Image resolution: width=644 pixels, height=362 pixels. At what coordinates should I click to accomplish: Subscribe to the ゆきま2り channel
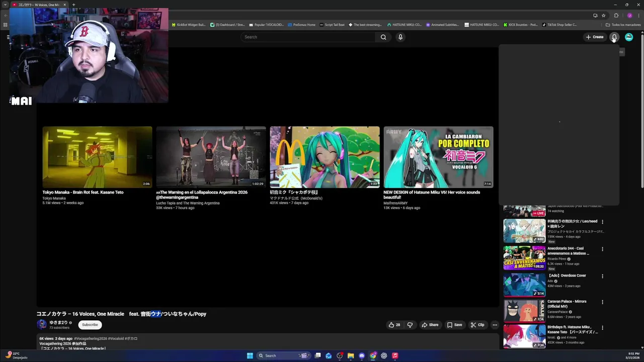coord(90,325)
